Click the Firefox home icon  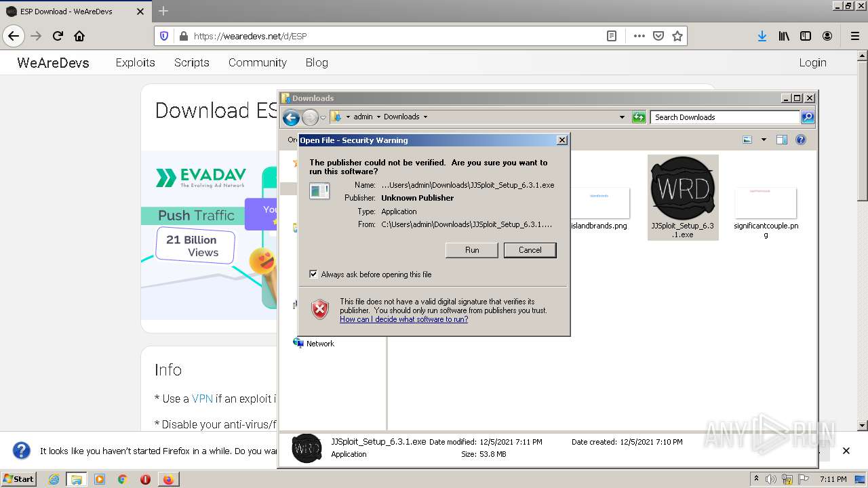[79, 36]
